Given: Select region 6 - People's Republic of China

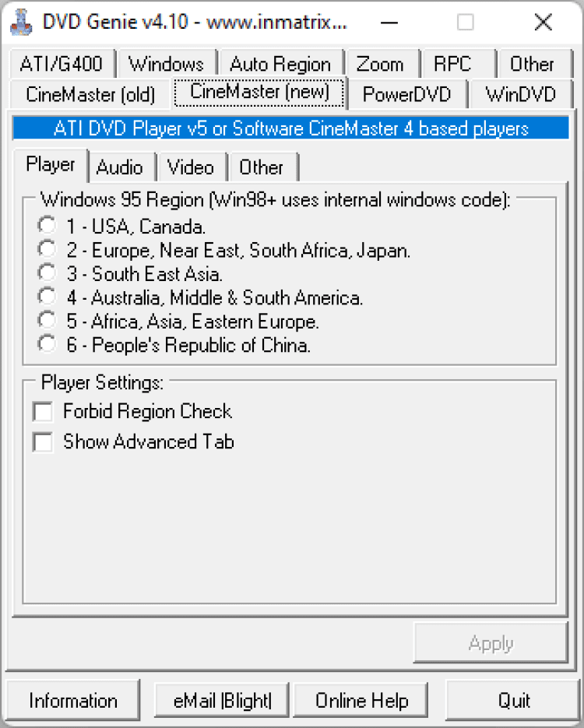Looking at the screenshot, I should [174, 344].
